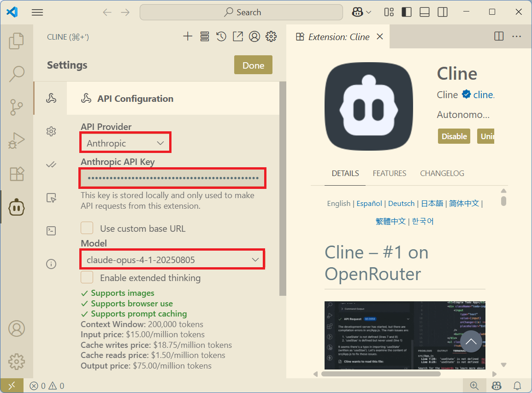Screen dimensions: 532x393
Task: Open Cline's MCP Servers panel
Action: point(204,36)
